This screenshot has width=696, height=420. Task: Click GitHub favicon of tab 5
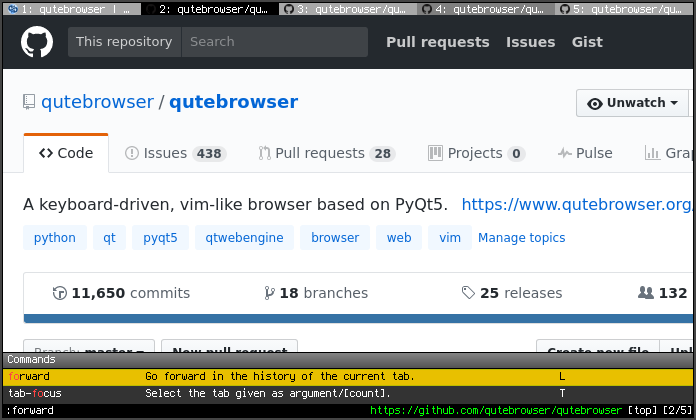click(565, 9)
